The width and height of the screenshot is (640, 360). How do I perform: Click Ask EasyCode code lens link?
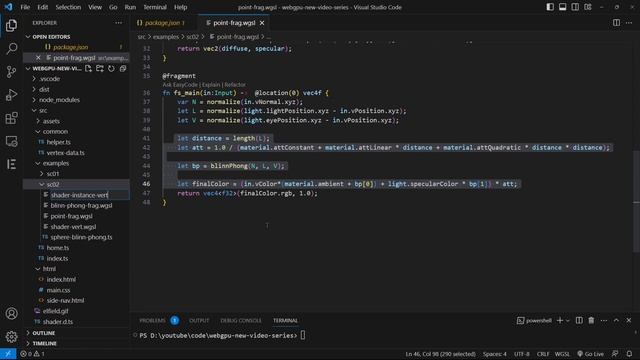point(180,85)
